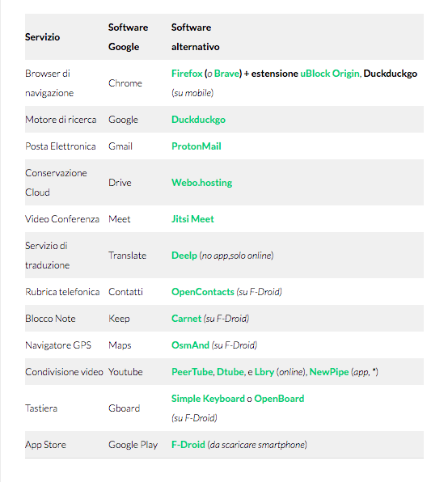
Task: Visit the PeerTube link
Action: coord(192,372)
